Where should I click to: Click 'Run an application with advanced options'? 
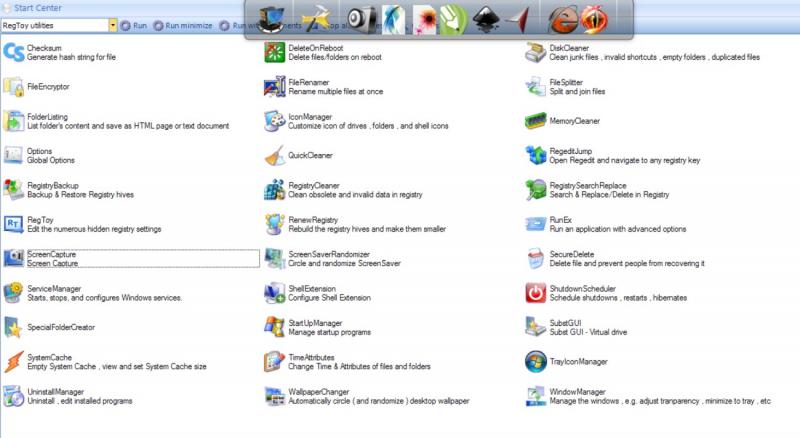(x=618, y=229)
